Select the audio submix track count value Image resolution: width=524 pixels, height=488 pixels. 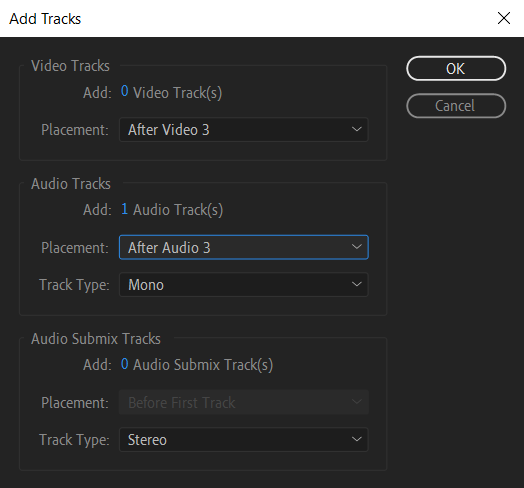coord(124,364)
